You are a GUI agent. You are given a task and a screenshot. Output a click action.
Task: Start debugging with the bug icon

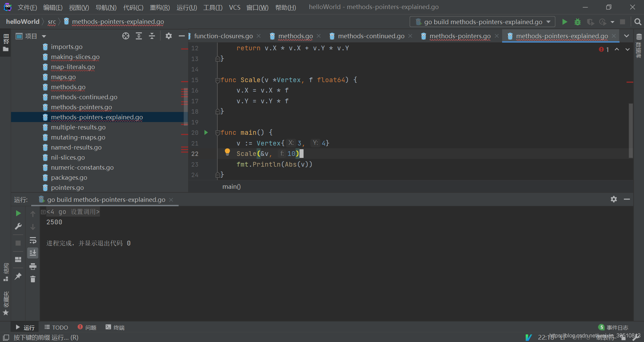[x=578, y=22]
